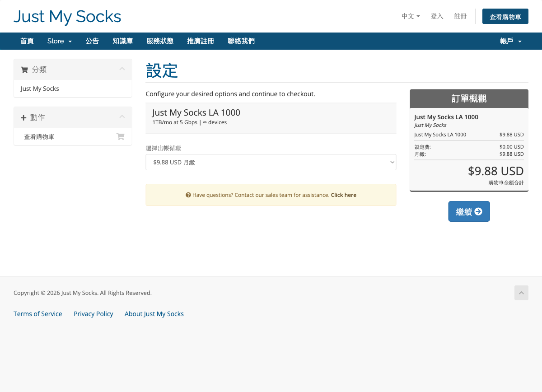Image resolution: width=542 pixels, height=392 pixels.
Task: Click the 登入 login link
Action: point(437,16)
